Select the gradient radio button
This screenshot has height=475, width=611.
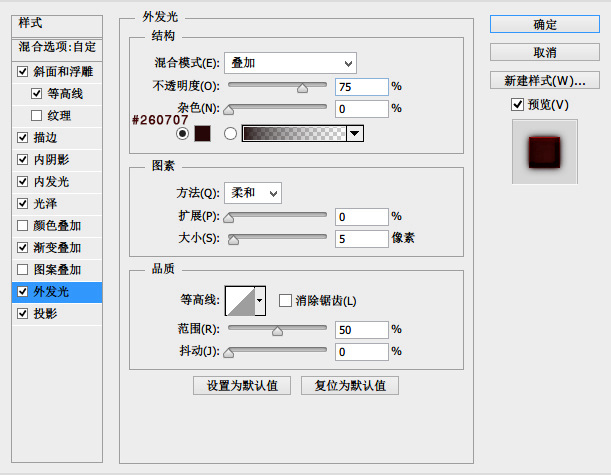[x=230, y=134]
